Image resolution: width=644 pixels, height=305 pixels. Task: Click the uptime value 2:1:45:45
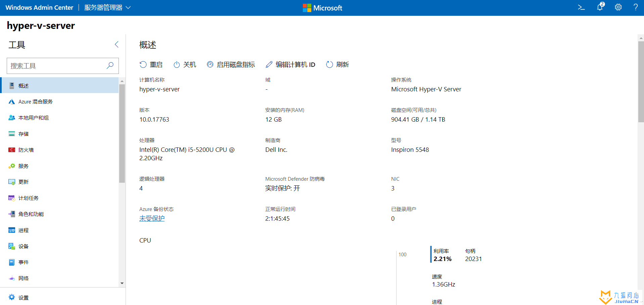[277, 219]
